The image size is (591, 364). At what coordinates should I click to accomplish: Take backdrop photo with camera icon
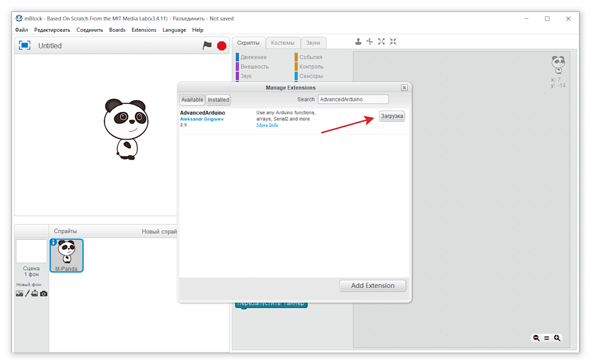[x=44, y=294]
